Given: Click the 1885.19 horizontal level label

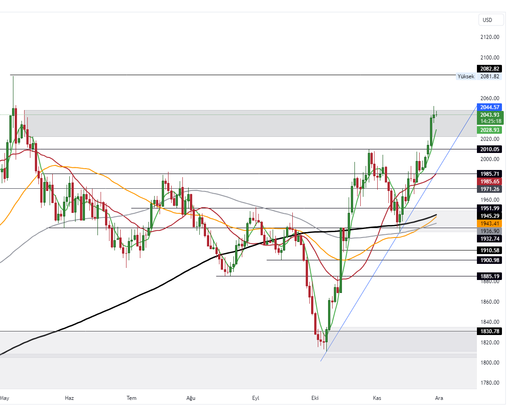Looking at the screenshot, I should click(489, 276).
